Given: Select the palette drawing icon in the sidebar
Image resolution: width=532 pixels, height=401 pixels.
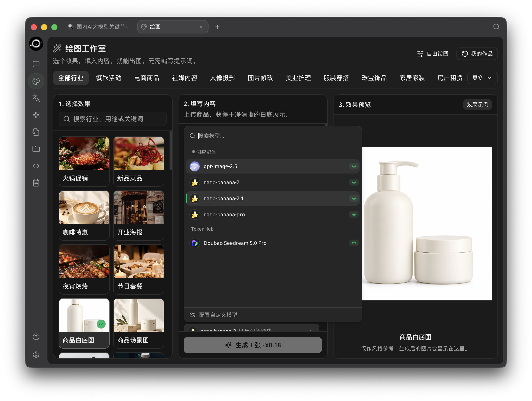Looking at the screenshot, I should [36, 81].
